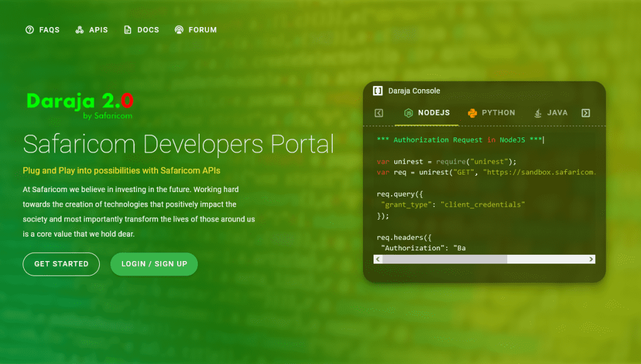
Task: Open the FAQS navigation link
Action: click(x=43, y=30)
